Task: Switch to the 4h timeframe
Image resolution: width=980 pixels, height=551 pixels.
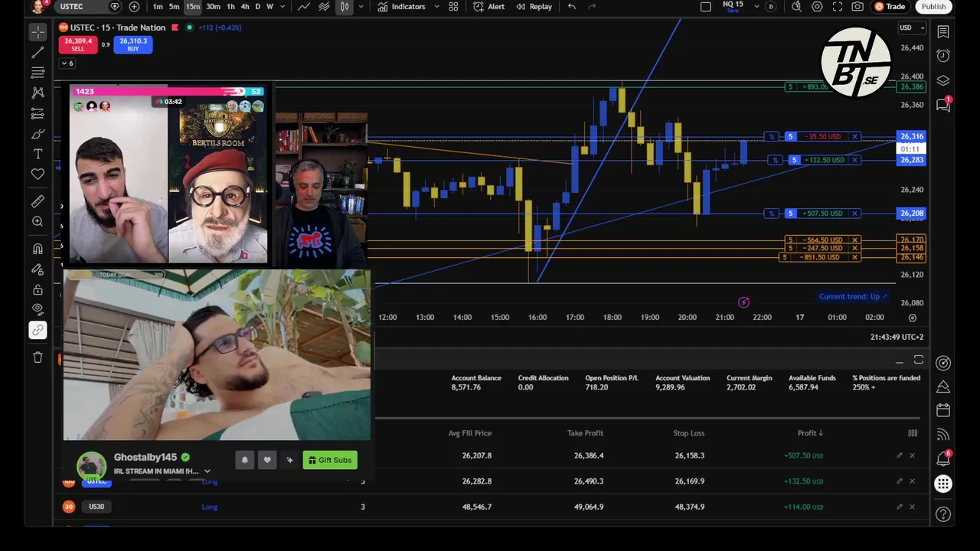Action: [245, 7]
